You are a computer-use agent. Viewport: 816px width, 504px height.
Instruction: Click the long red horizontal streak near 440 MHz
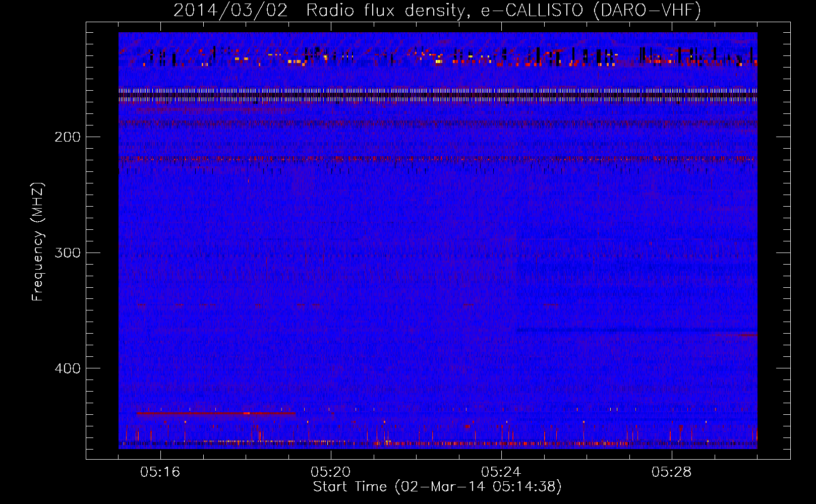tap(216, 413)
